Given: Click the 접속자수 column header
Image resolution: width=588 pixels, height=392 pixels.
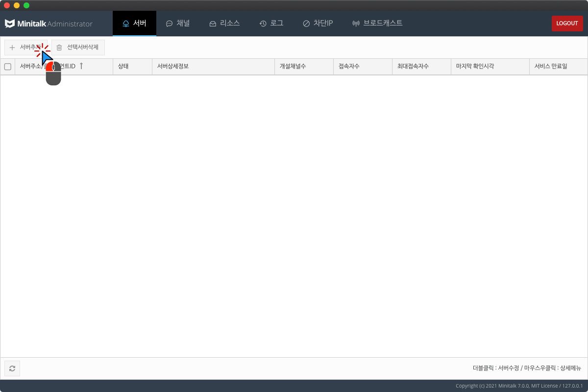Looking at the screenshot, I should pyautogui.click(x=363, y=67).
